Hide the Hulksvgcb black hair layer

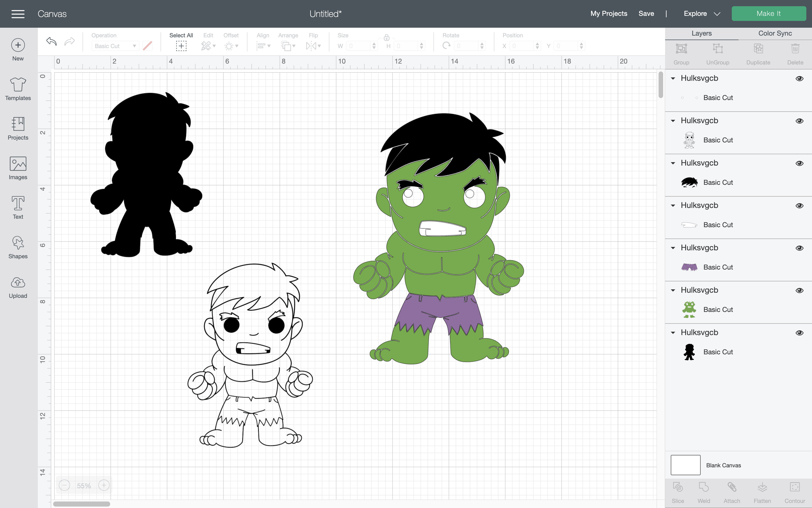coord(799,163)
